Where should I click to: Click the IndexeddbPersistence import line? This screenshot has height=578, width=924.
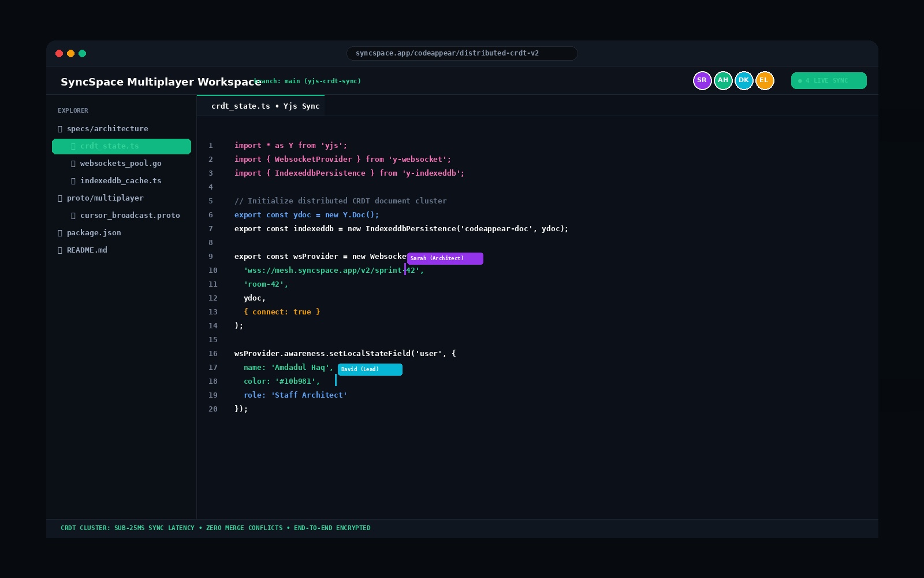pos(349,173)
